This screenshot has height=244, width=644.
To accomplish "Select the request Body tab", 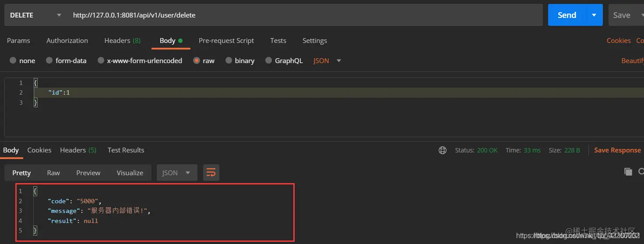I will (x=171, y=40).
